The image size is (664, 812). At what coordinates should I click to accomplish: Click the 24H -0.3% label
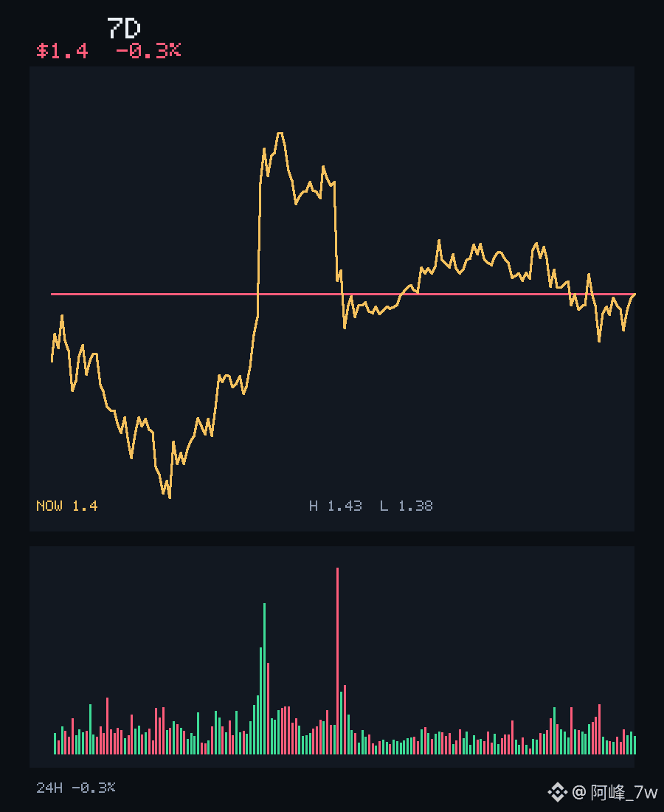click(75, 788)
